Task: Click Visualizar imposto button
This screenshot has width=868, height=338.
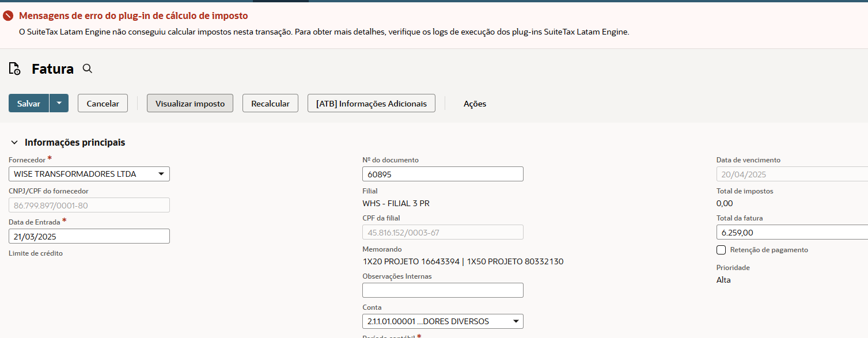Action: pos(190,104)
